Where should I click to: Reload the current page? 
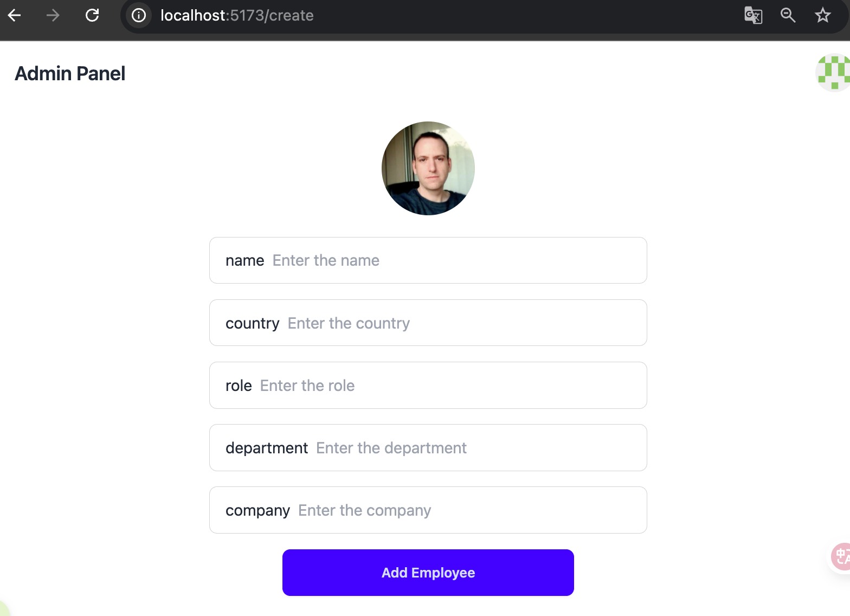(x=92, y=15)
